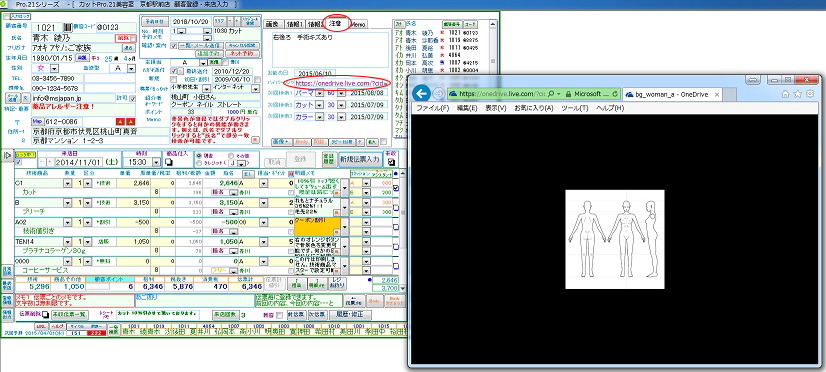Click the plus button left of visit date
Screen dimensions: 826x372
tap(50, 162)
